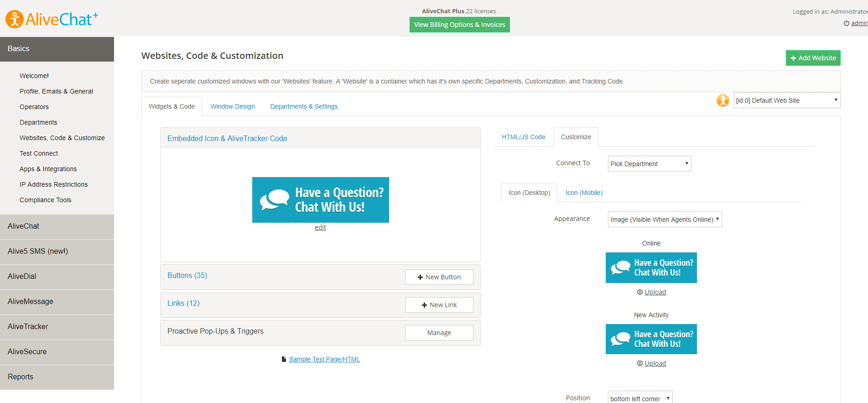Screen dimensions: 868x403
Task: Click the Appearance label
Action: [572, 219]
